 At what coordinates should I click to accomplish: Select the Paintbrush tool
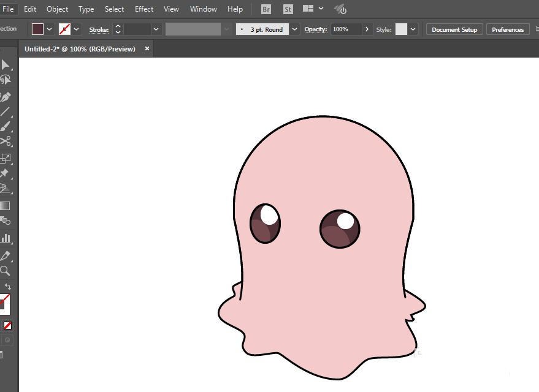(6, 127)
